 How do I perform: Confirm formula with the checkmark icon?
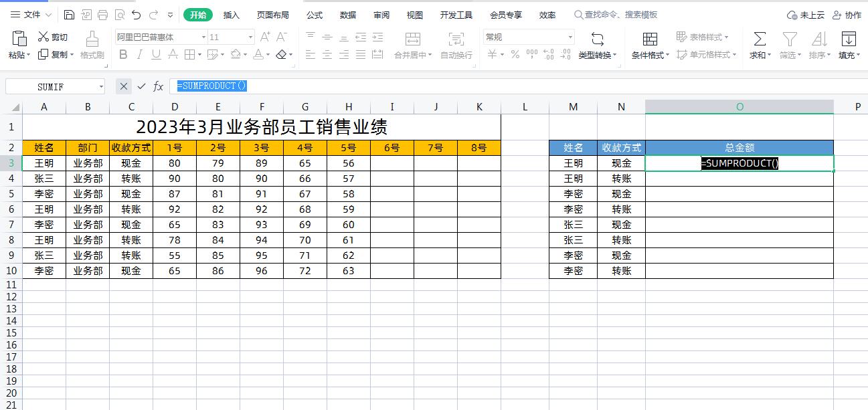click(141, 86)
